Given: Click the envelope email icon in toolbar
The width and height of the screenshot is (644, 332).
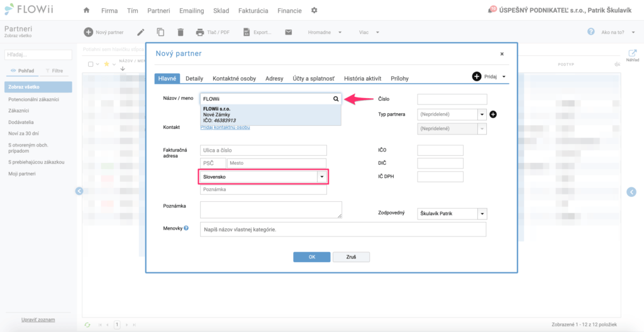Looking at the screenshot, I should coord(288,32).
